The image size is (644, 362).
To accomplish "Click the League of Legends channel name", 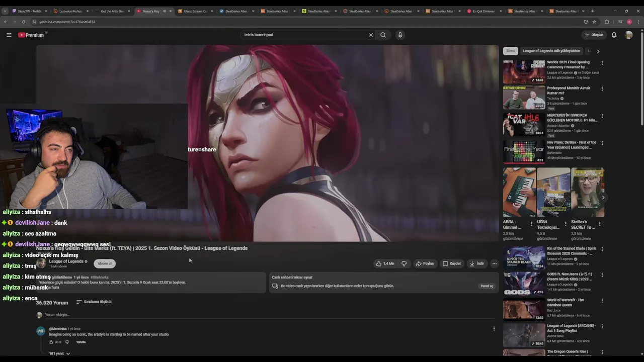I will [x=66, y=261].
